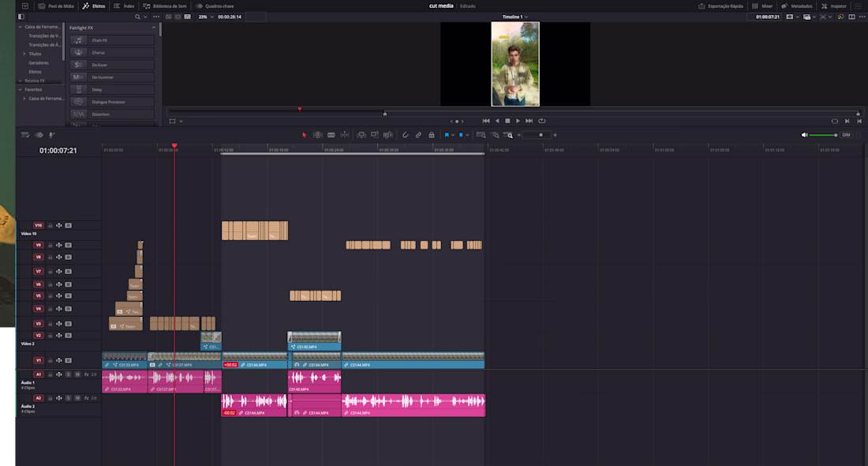Toggle timeline snapping magnet icon
Image resolution: width=868 pixels, height=466 pixels.
click(406, 135)
